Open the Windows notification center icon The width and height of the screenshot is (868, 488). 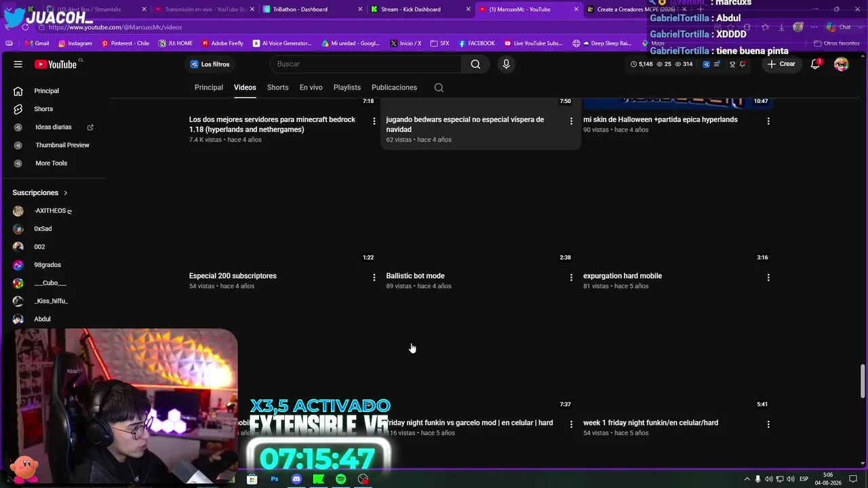tap(853, 479)
